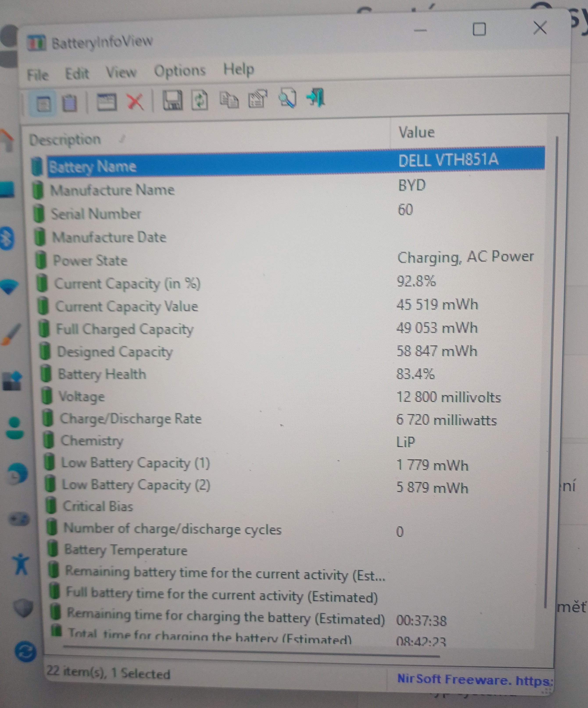Click the battery icon beside Battery Health
This screenshot has height=708, width=588.
46,374
